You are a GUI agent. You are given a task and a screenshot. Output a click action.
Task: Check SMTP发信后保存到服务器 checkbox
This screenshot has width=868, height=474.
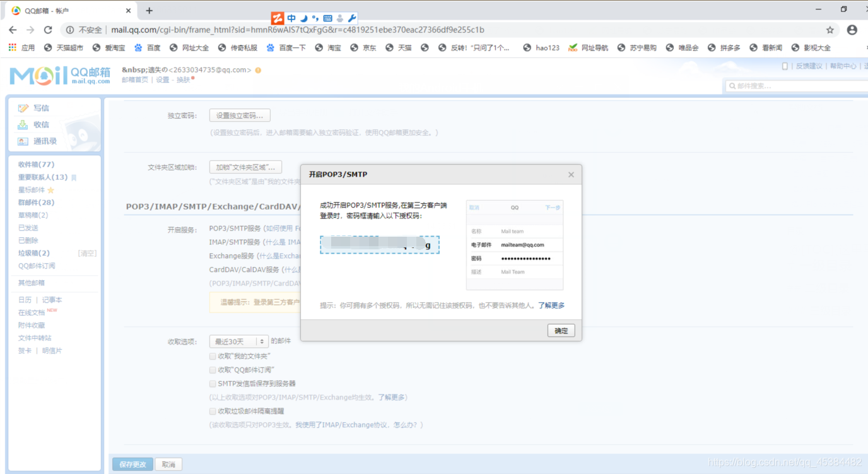pyautogui.click(x=213, y=384)
